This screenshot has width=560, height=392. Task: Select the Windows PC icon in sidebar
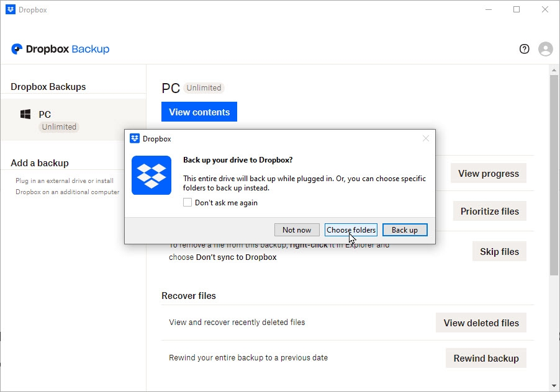pos(25,114)
